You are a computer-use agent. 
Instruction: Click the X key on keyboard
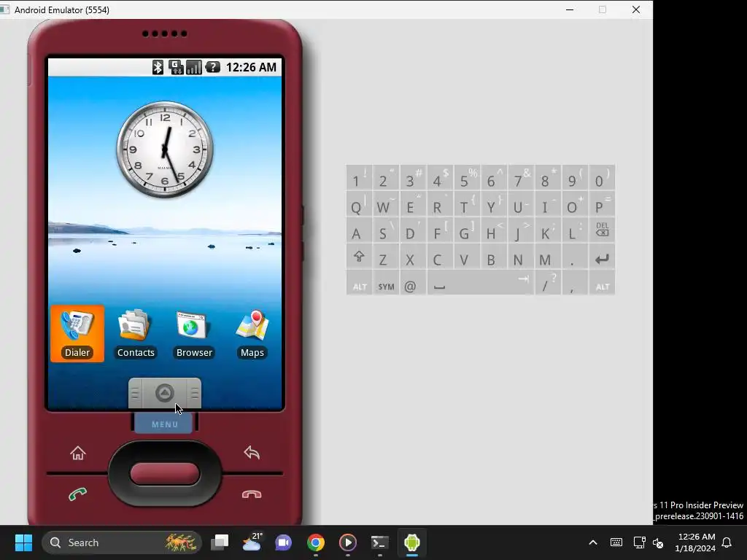(413, 257)
